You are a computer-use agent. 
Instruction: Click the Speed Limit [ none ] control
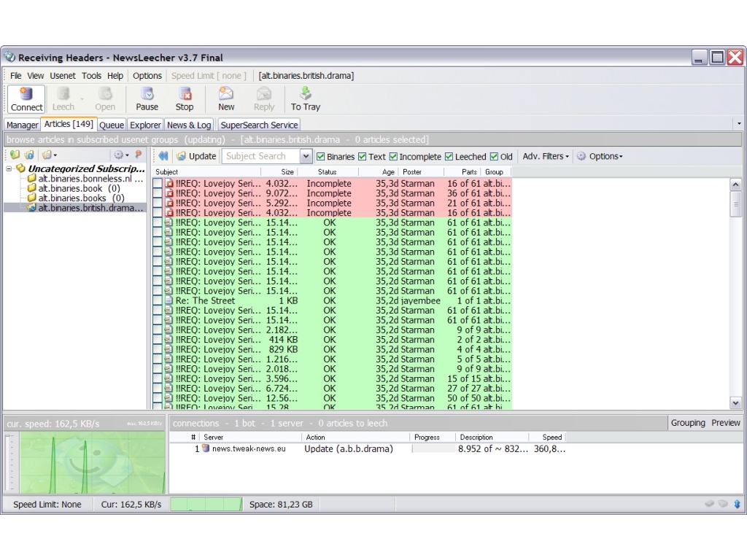pyautogui.click(x=209, y=76)
